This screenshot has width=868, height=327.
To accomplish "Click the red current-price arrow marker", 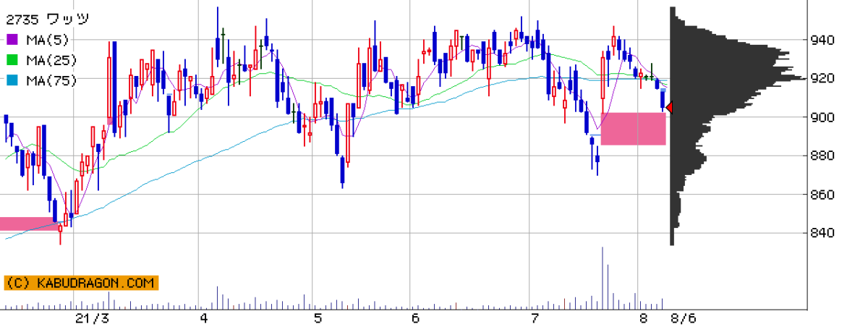I will click(x=670, y=108).
